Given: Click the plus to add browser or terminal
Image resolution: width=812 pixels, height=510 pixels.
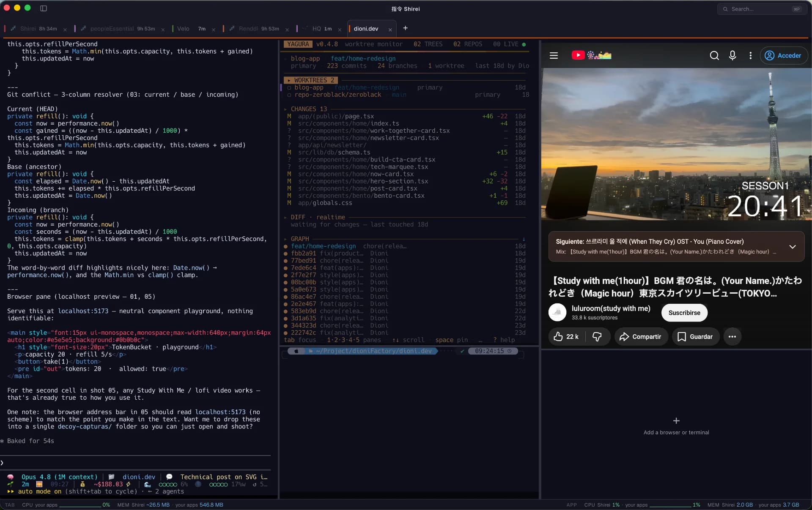Looking at the screenshot, I should 676,421.
